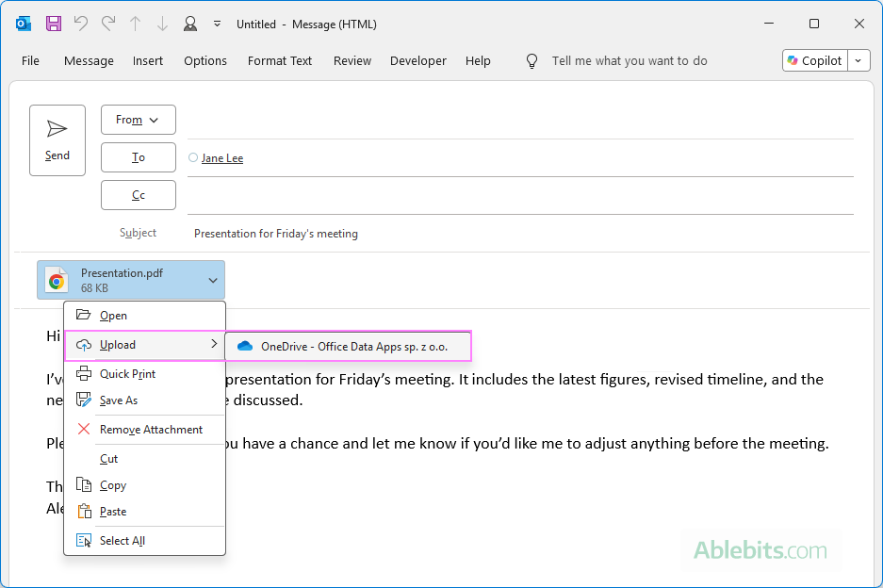Image resolution: width=883 pixels, height=588 pixels.
Task: Switch to the Format Text tab
Action: point(280,61)
